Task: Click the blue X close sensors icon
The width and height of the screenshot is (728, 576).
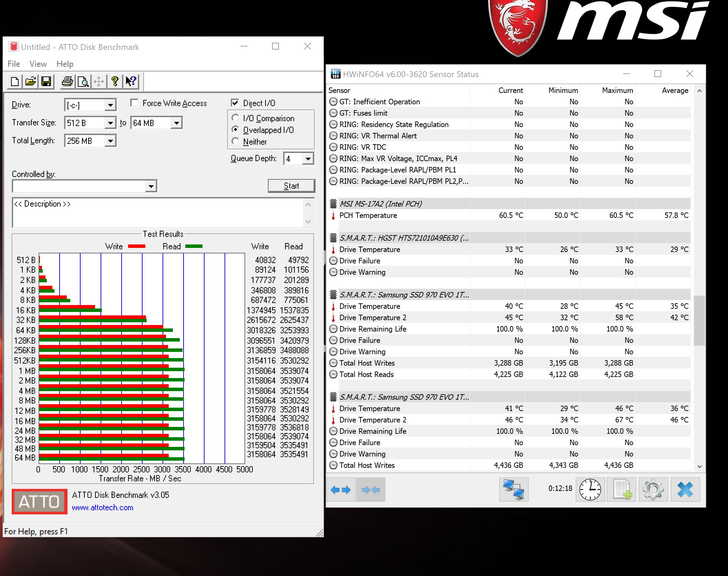Action: (x=685, y=490)
